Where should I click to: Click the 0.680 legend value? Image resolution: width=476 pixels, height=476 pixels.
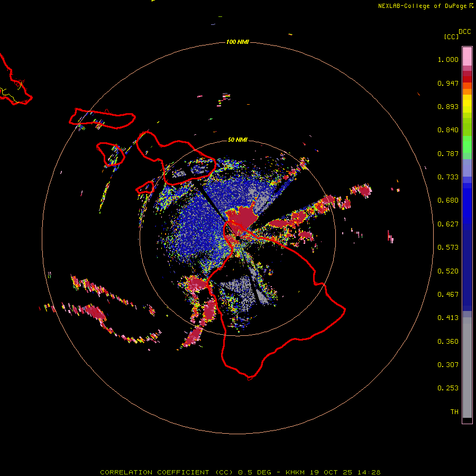click(448, 200)
